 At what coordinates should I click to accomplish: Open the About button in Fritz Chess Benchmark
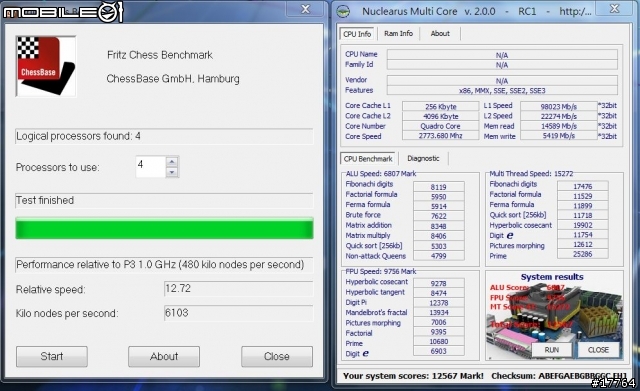coord(164,356)
